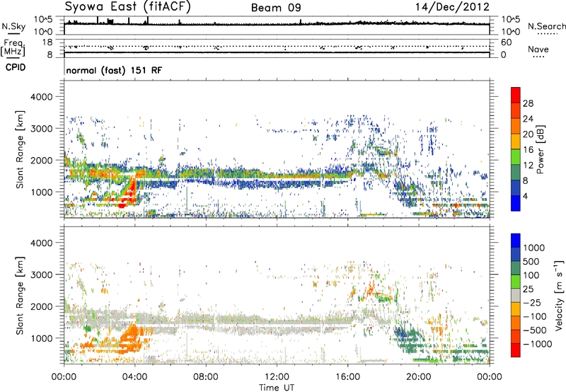
Task: Click the '100' tick on the Velocity scale
Action: pyautogui.click(x=531, y=275)
